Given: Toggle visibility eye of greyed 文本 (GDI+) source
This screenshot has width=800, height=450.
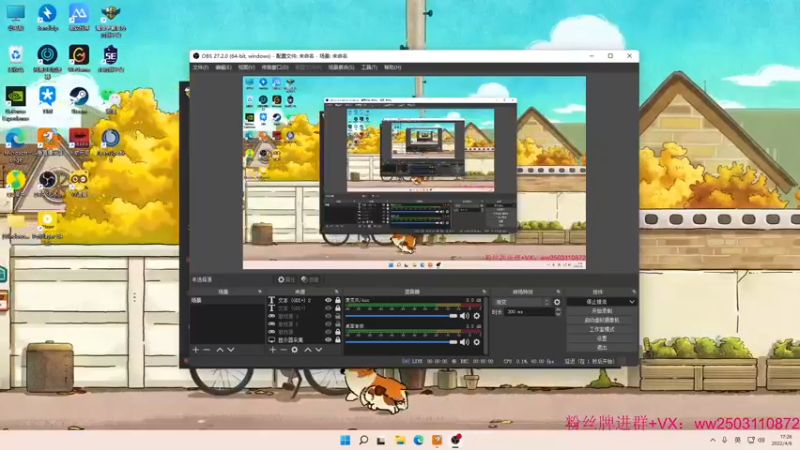Looking at the screenshot, I should coord(328,308).
